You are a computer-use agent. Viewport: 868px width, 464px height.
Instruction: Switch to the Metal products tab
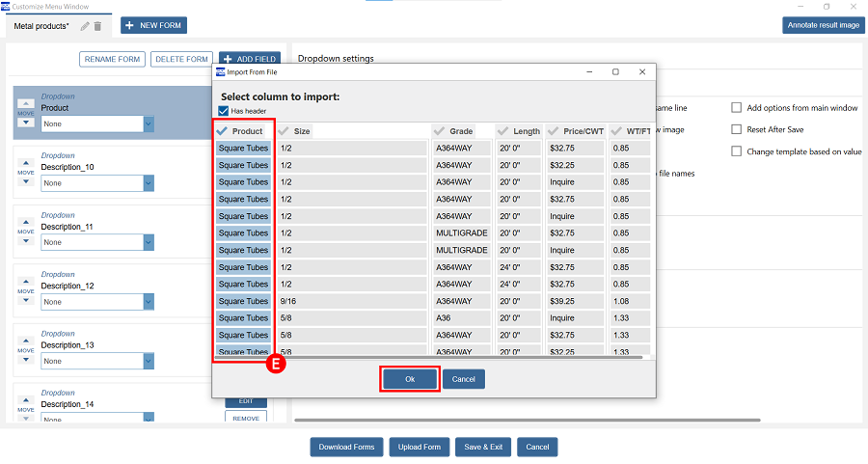(x=41, y=26)
